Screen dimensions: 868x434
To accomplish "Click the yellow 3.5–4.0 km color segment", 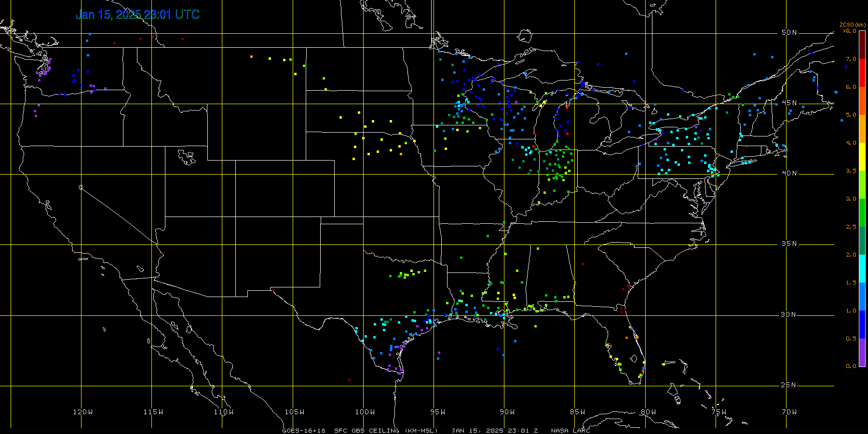I will pos(862,157).
